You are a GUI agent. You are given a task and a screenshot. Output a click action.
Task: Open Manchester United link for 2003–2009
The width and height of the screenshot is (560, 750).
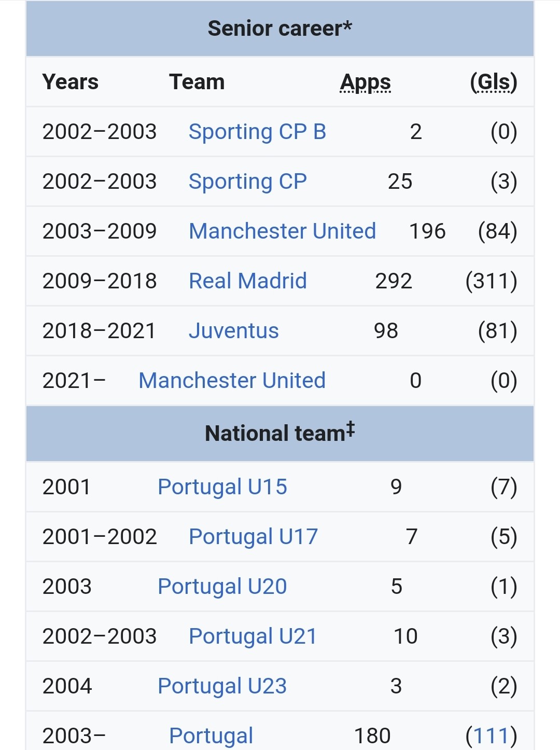(x=282, y=231)
